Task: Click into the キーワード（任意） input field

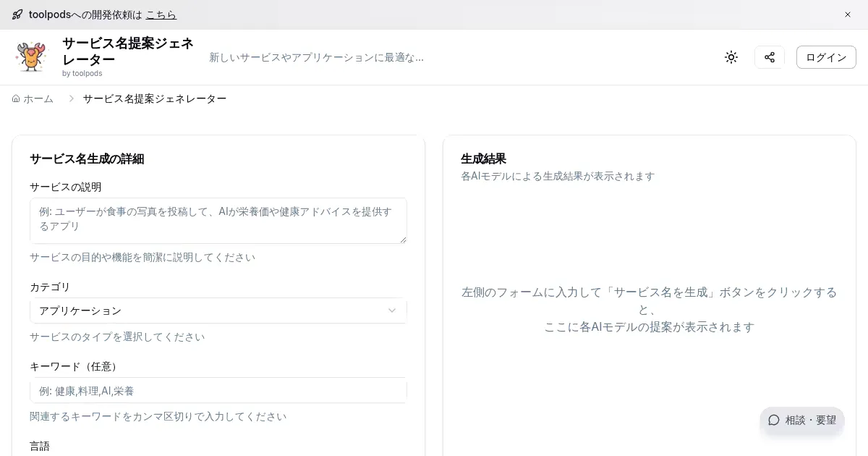Action: (x=218, y=391)
